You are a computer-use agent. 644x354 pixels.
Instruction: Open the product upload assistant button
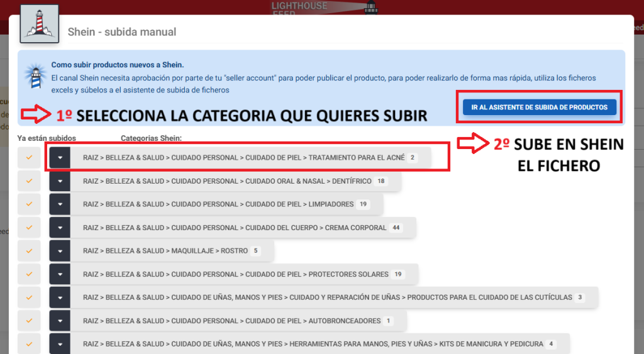pyautogui.click(x=539, y=107)
